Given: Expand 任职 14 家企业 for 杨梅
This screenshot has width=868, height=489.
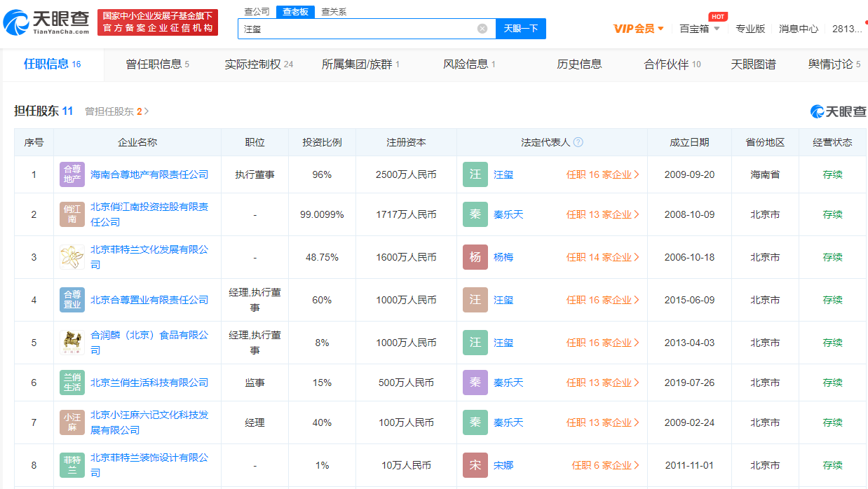Looking at the screenshot, I should click(x=603, y=257).
